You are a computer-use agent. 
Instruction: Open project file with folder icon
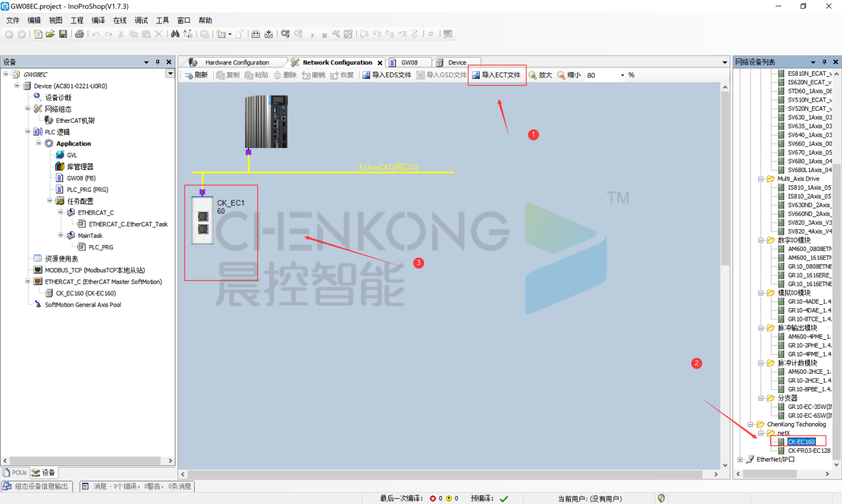50,34
